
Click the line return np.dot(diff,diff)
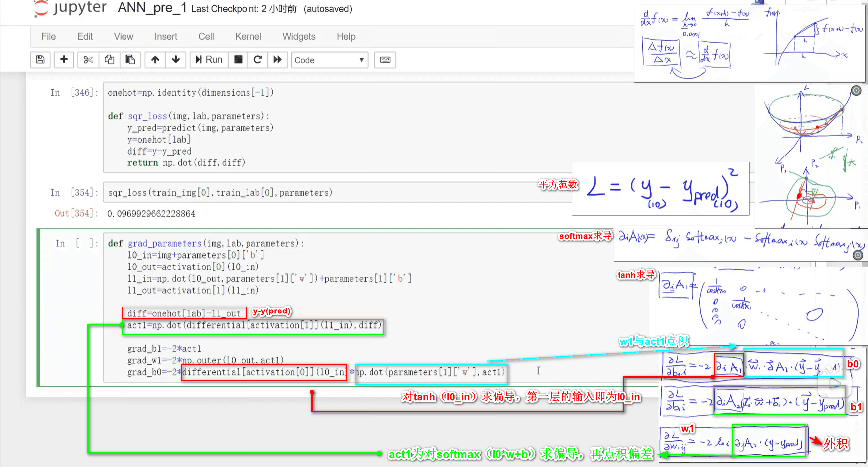(186, 163)
